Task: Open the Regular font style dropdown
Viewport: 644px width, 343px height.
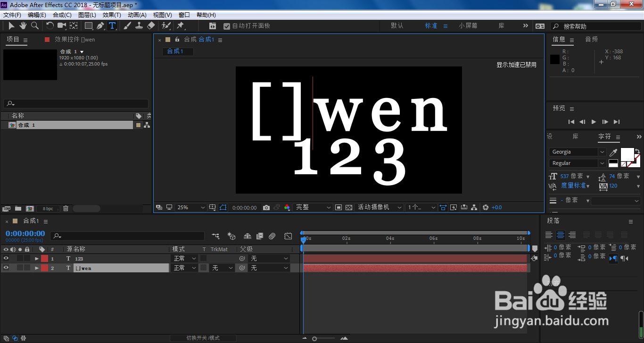Action: (x=578, y=163)
